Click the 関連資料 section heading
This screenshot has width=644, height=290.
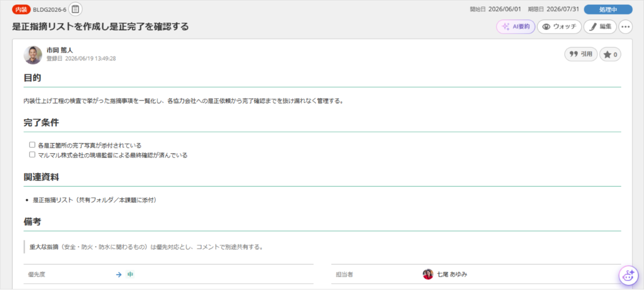tap(41, 177)
